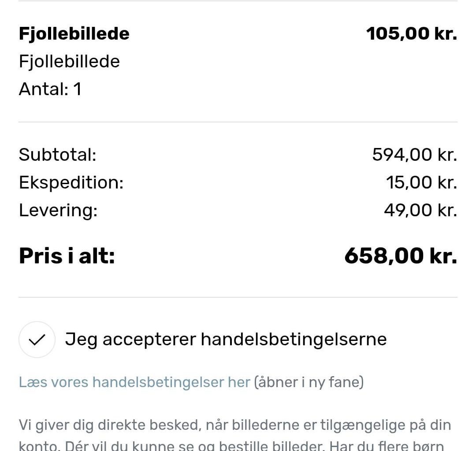Screen dimensions: 476x451
Task: Select the bold 'Fjollebillede' product title
Action: [x=74, y=33]
